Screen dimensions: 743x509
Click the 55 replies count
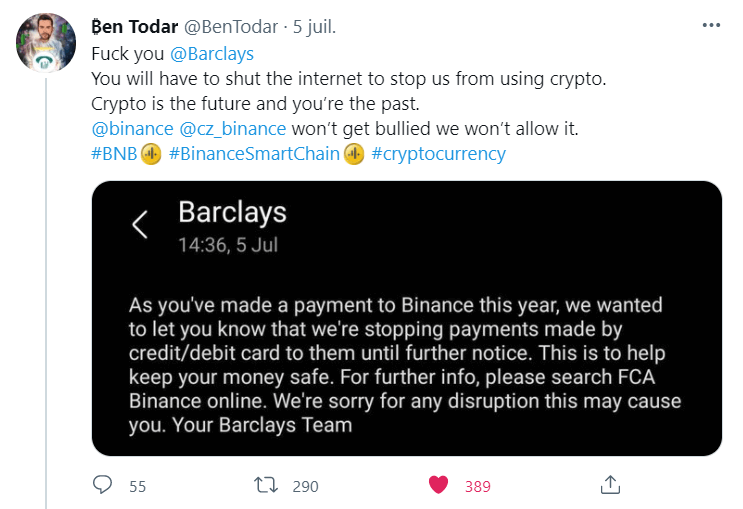(x=137, y=486)
